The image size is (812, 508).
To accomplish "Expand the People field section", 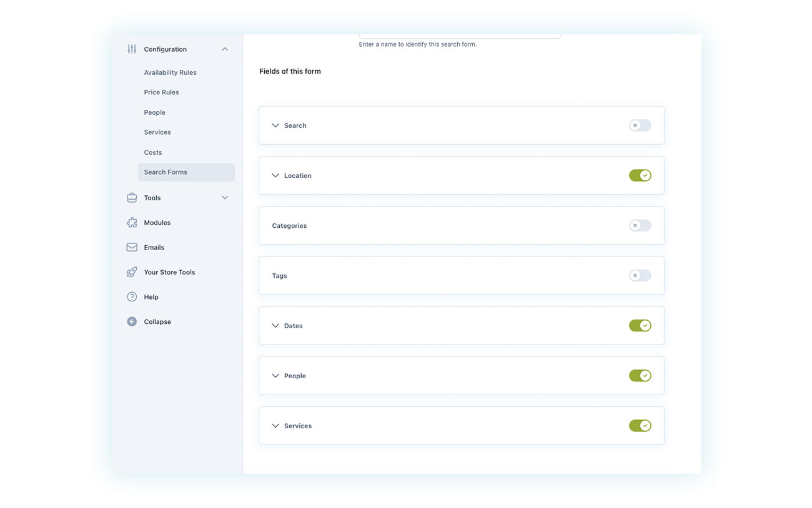I will [x=275, y=375].
